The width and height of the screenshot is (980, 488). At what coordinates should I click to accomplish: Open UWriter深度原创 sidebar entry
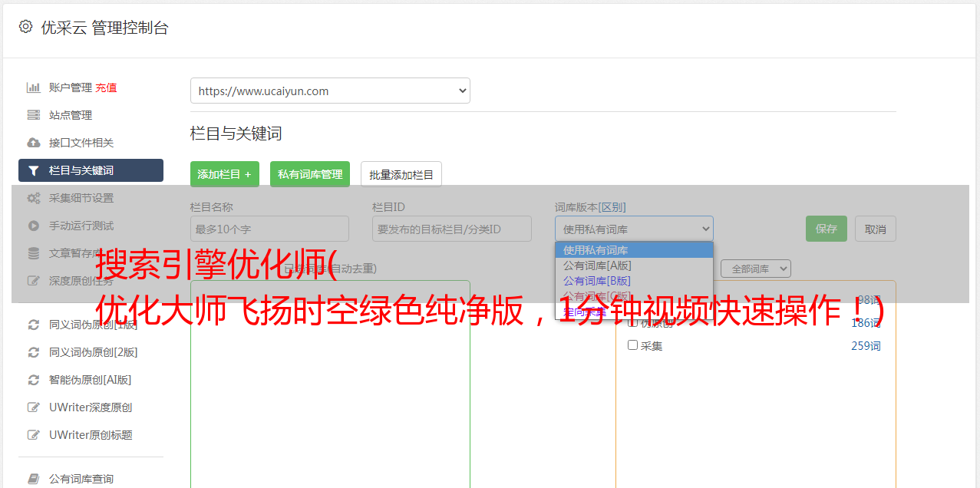91,407
